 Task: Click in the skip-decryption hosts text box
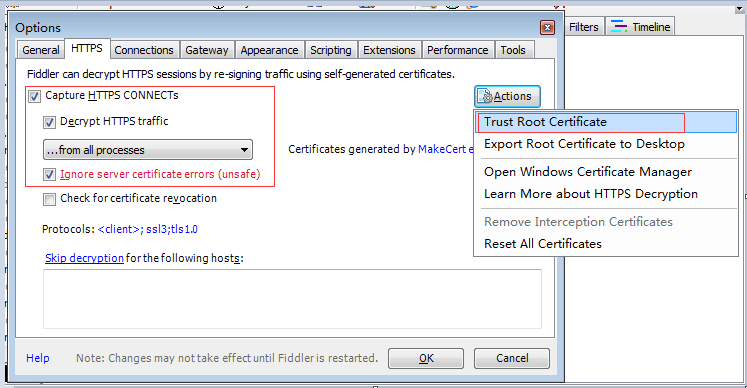click(x=292, y=299)
